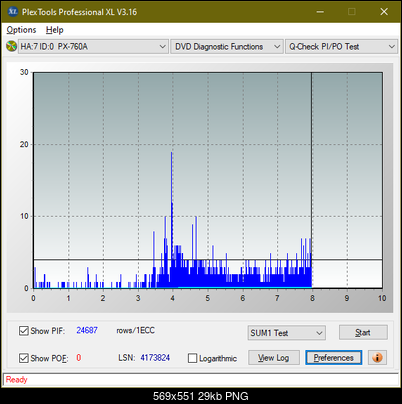
Task: Click the y-axis label 20
Action: (24, 144)
